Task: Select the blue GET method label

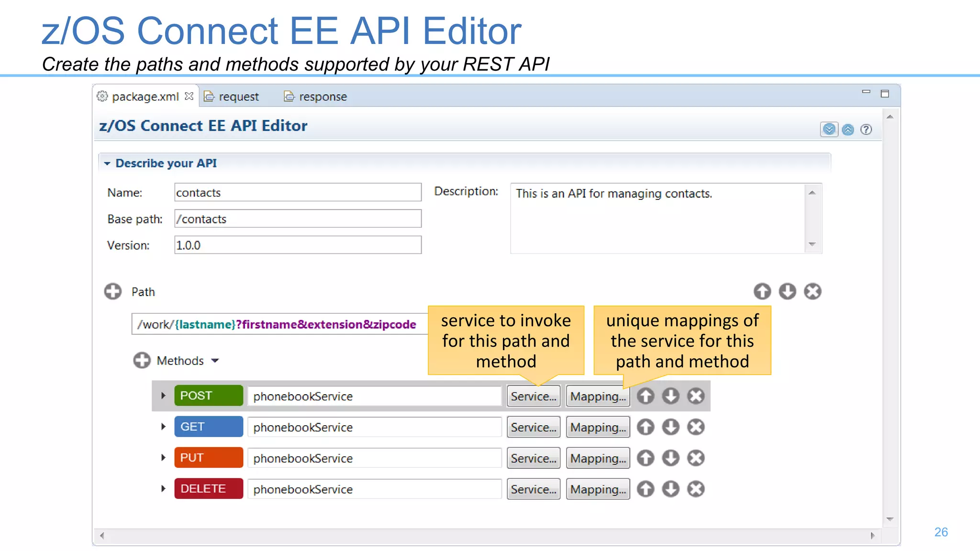Action: tap(209, 427)
